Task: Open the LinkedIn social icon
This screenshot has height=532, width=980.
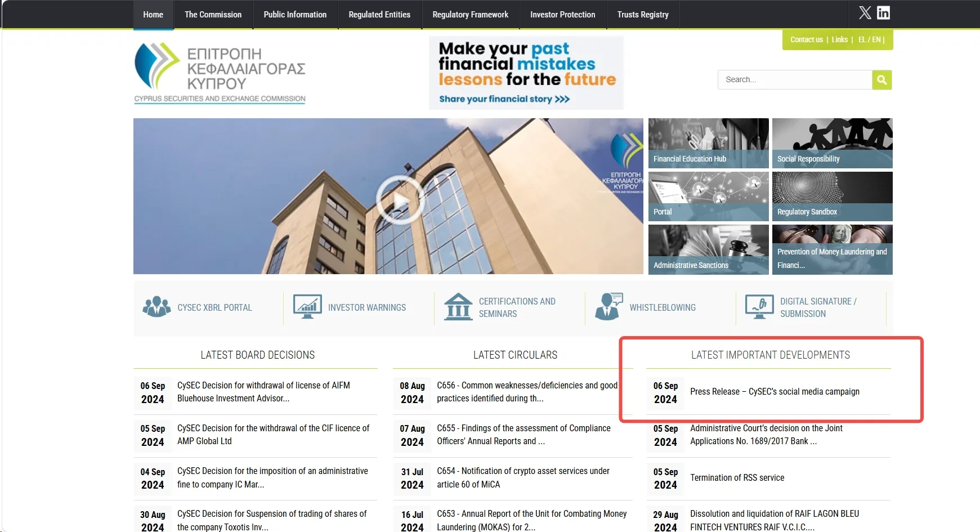Action: [x=884, y=12]
